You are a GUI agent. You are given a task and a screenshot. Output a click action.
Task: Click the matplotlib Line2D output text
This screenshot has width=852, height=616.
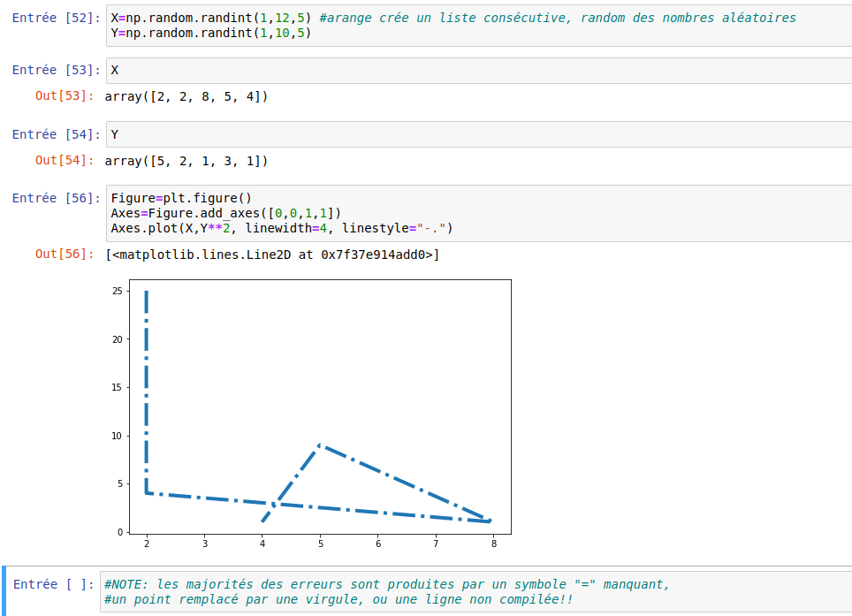(x=271, y=255)
